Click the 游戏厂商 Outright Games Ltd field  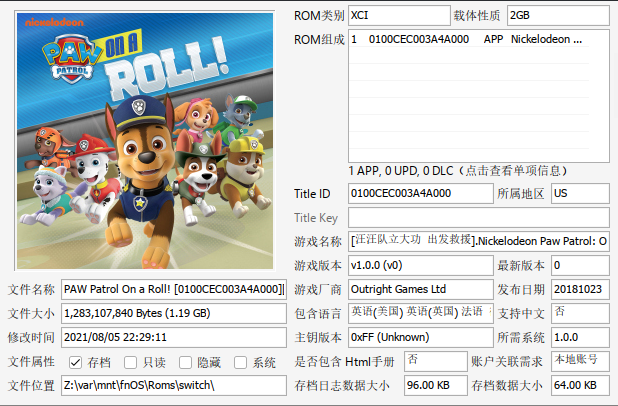coord(419,289)
